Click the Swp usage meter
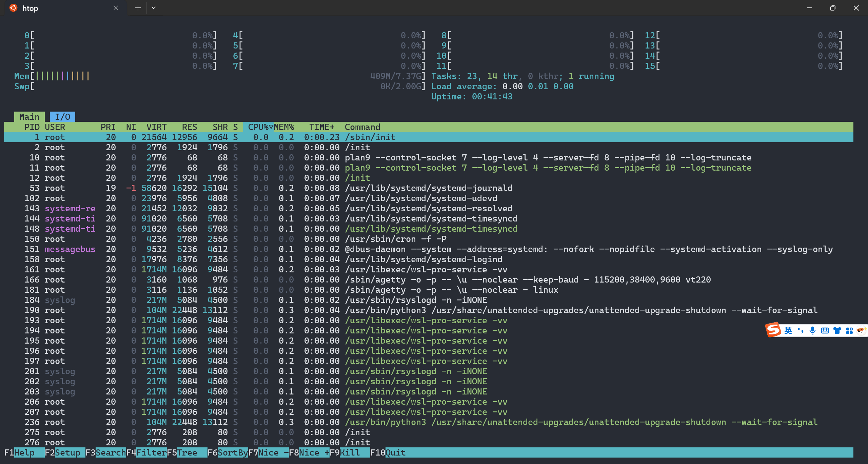Viewport: 868px width, 464px height. tap(220, 86)
